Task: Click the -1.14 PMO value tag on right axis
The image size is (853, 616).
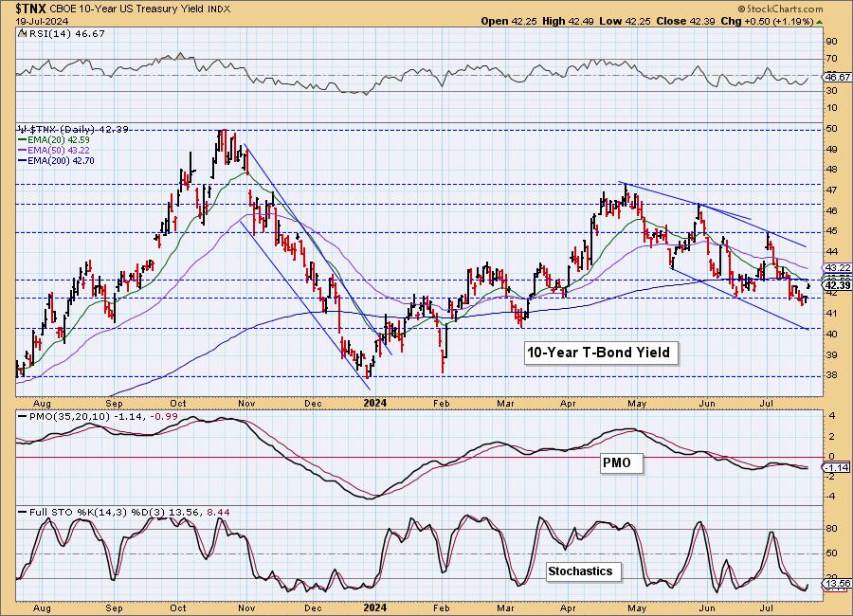Action: pos(837,467)
